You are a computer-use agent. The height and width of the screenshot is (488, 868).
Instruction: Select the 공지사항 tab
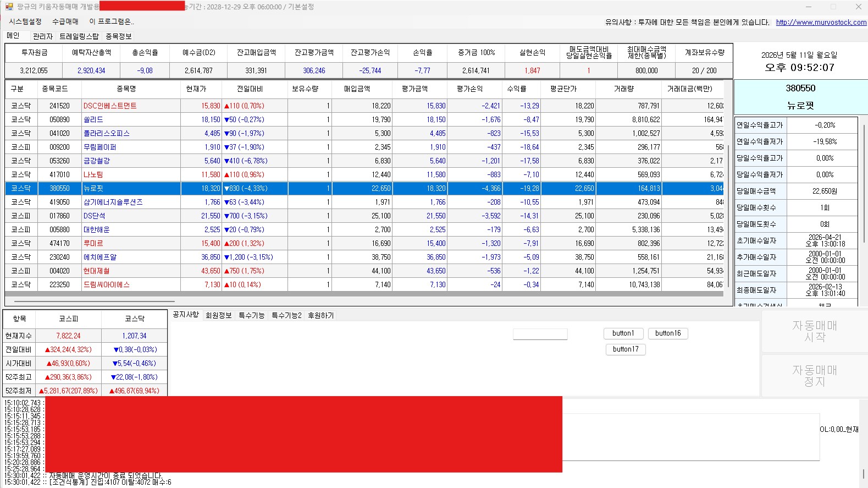pos(186,315)
